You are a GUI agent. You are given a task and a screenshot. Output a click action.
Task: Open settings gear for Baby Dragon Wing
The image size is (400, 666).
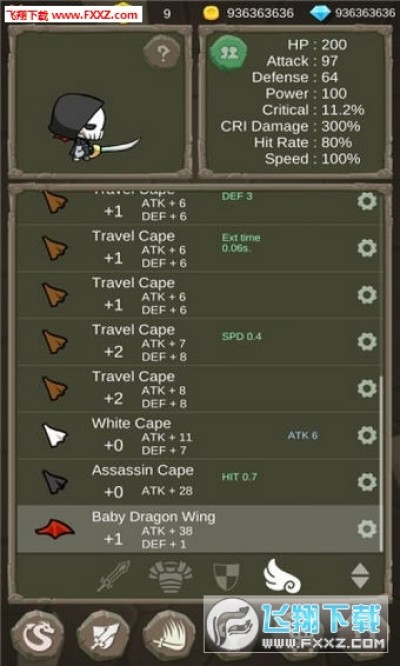[x=367, y=529]
